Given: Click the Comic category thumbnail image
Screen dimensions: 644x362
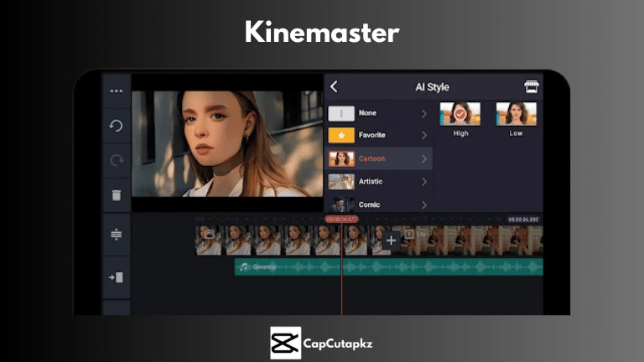Looking at the screenshot, I should coord(341,204).
